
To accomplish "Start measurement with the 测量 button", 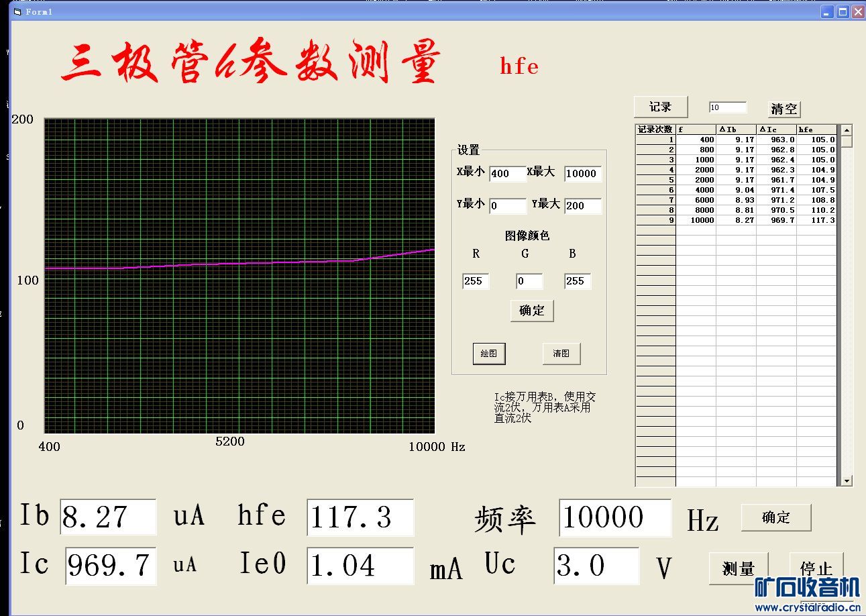I will pos(738,568).
